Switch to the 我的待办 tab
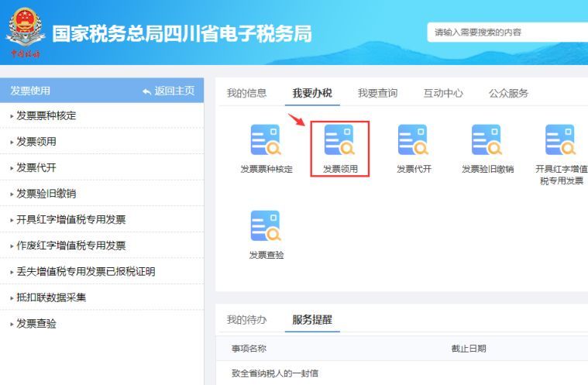This screenshot has height=385, width=588. click(x=246, y=320)
